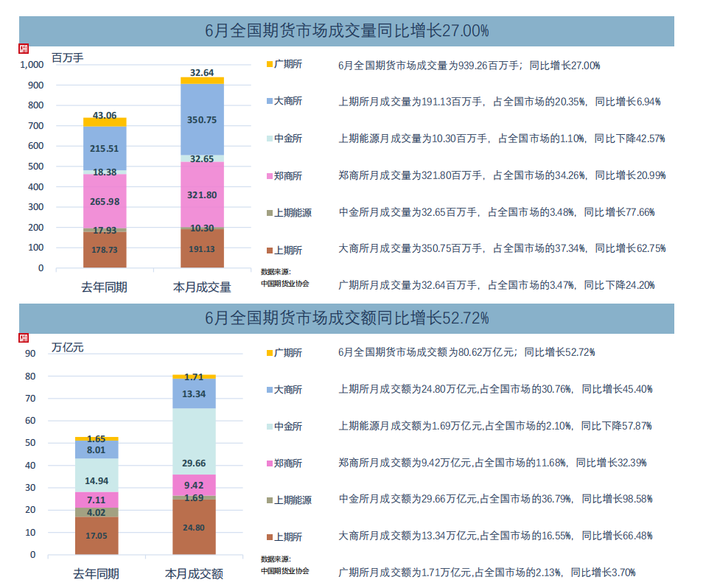Image resolution: width=720 pixels, height=588 pixels.
Task: Click the red logo icon above volume chart
Action: (x=24, y=48)
